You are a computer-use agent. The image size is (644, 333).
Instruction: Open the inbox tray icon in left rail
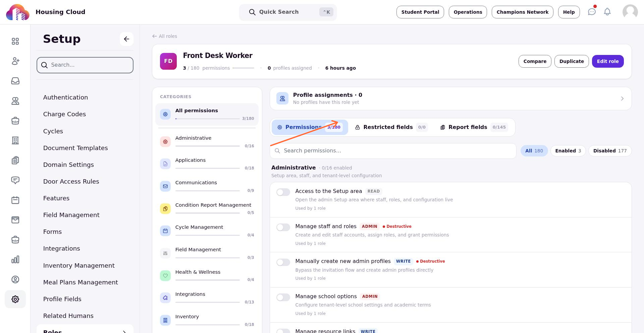(x=15, y=81)
